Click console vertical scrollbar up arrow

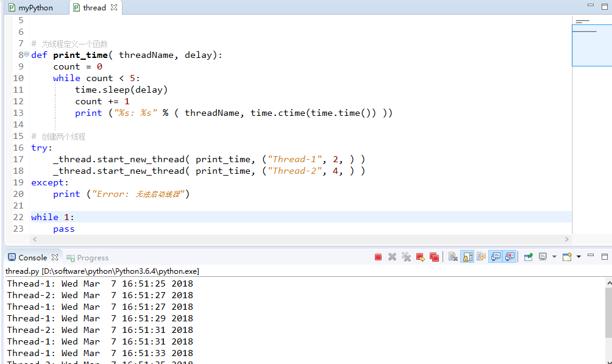(609, 282)
